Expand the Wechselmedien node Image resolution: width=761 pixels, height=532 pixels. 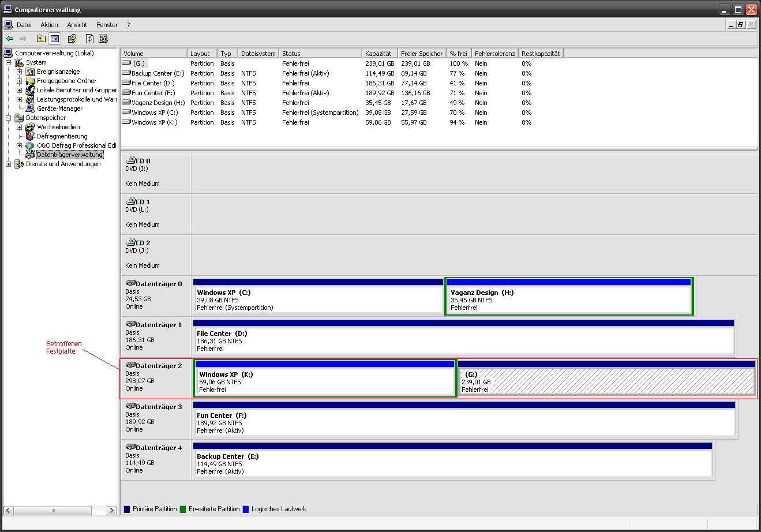tap(20, 127)
